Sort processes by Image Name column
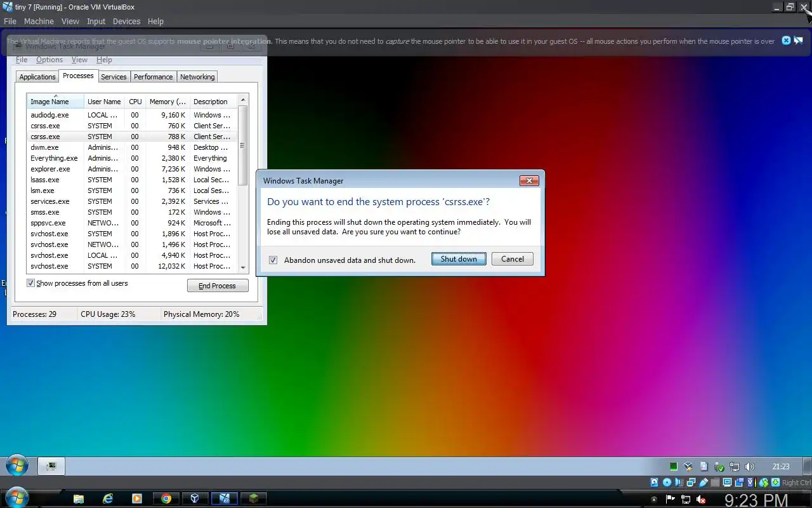Viewport: 812px width, 508px height. click(x=55, y=102)
